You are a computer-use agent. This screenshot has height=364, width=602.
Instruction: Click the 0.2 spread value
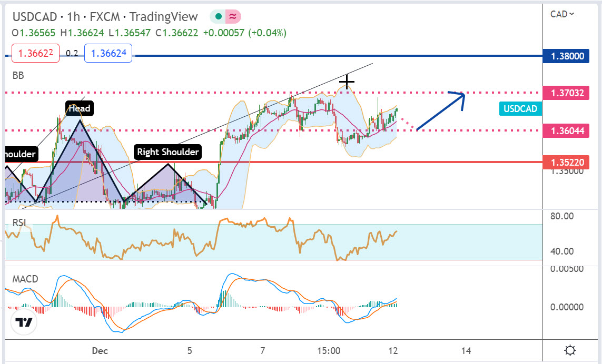(72, 53)
